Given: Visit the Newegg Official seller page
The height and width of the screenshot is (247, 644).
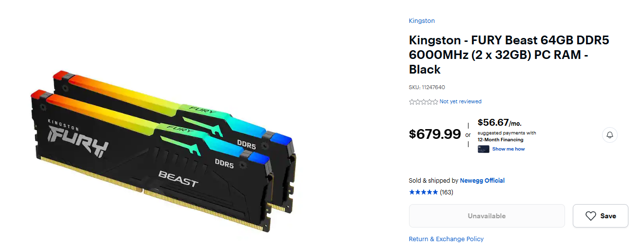Looking at the screenshot, I should tap(482, 181).
